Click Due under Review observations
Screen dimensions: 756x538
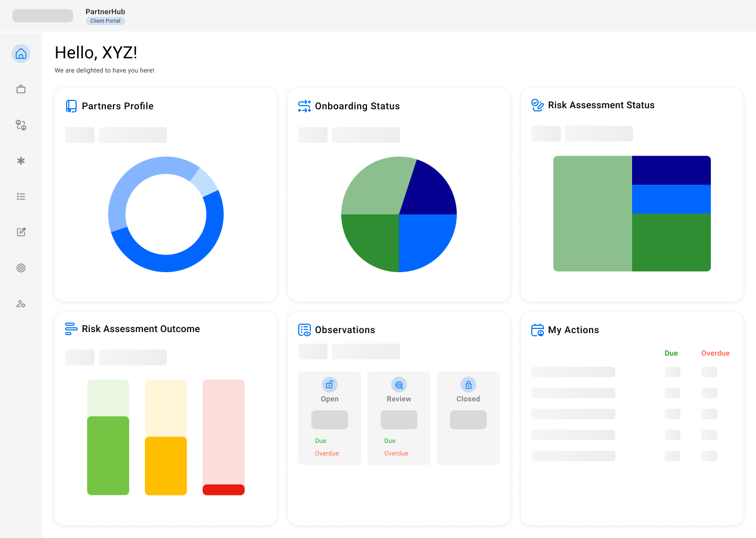(x=390, y=441)
